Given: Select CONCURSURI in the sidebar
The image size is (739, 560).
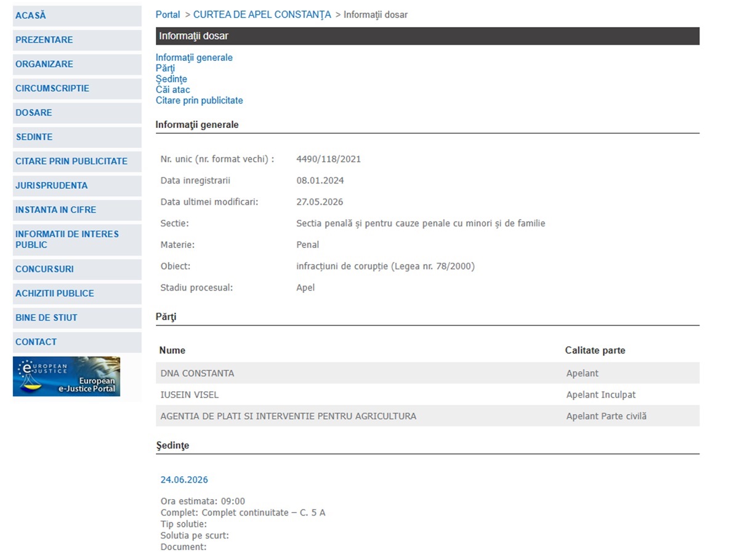Looking at the screenshot, I should [x=77, y=270].
